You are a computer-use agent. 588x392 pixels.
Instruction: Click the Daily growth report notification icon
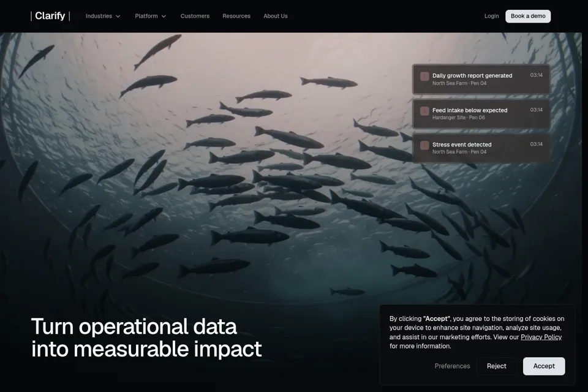point(424,77)
